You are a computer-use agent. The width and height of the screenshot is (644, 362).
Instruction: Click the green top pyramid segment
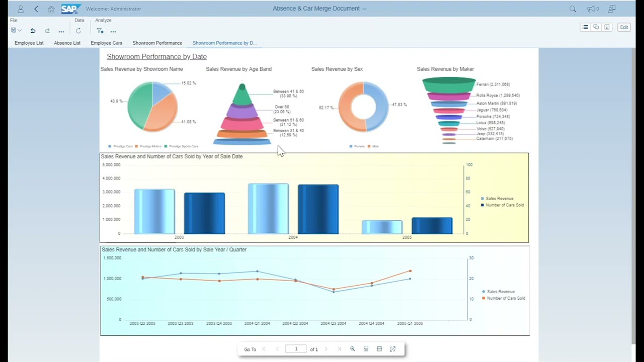(242, 96)
